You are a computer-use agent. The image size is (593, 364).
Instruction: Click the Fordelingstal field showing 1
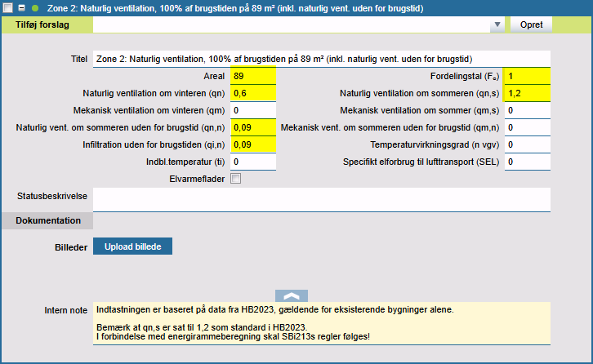pyautogui.click(x=527, y=76)
